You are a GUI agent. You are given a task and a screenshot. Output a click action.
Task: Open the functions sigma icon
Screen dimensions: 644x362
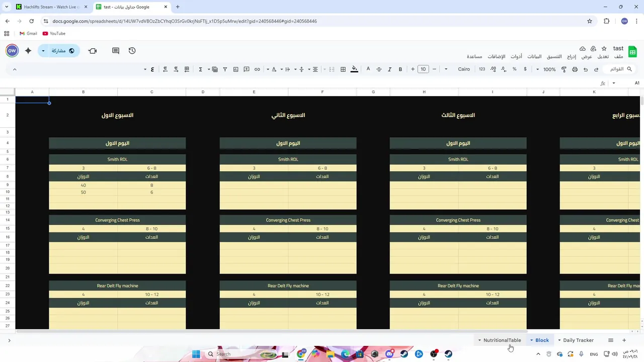200,69
